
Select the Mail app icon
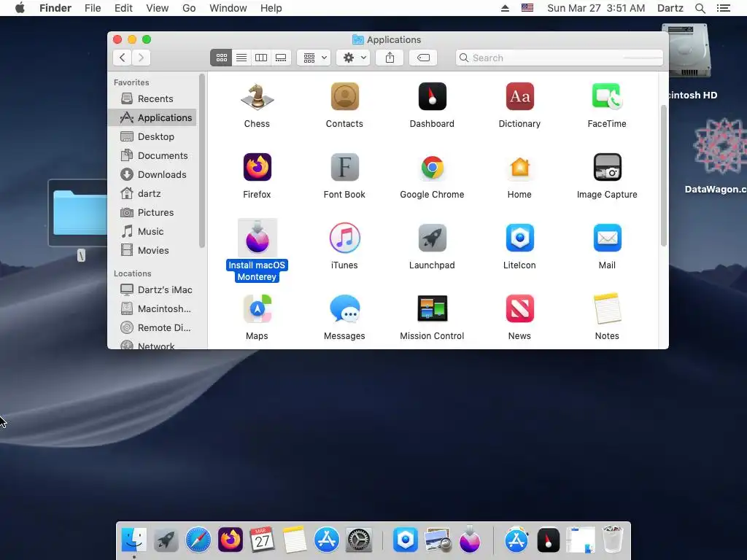(607, 238)
